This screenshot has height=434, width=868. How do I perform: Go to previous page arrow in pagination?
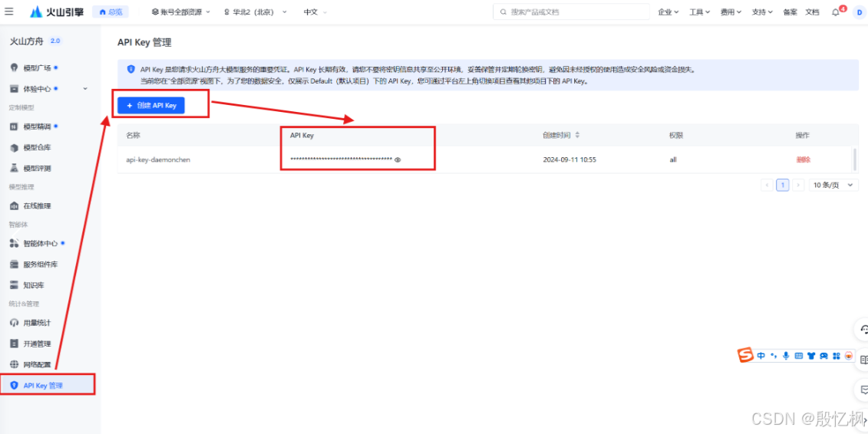[x=767, y=186]
